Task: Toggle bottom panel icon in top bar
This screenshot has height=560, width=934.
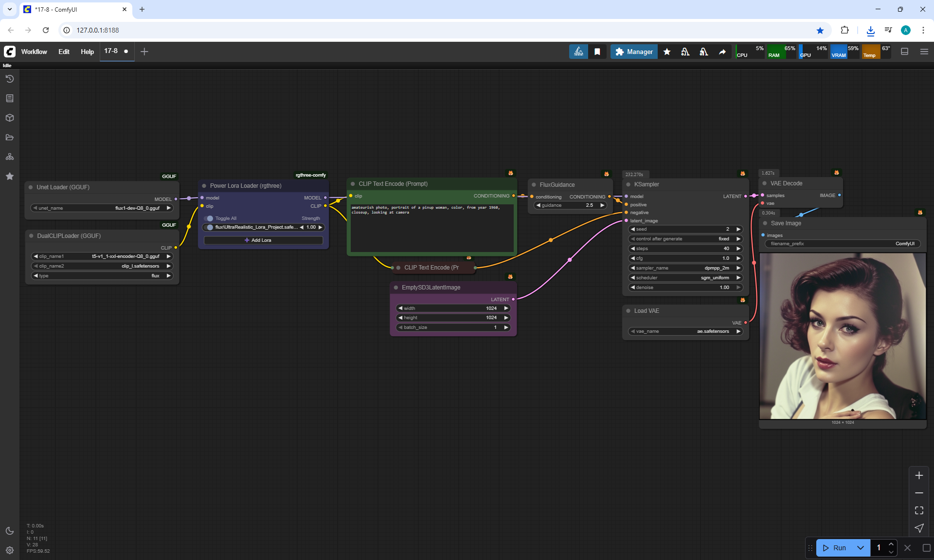Action: pos(904,52)
